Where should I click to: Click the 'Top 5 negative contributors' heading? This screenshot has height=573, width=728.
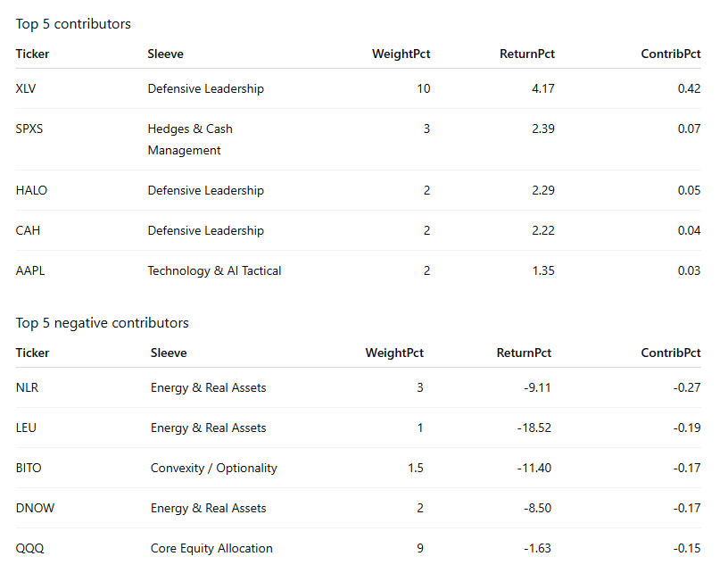click(x=102, y=323)
